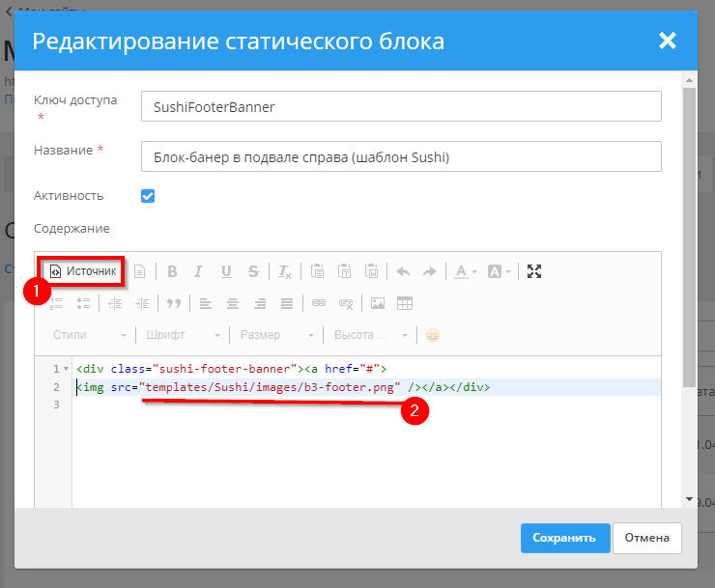This screenshot has height=588, width=715.
Task: Click the Отмена button
Action: coord(647,538)
